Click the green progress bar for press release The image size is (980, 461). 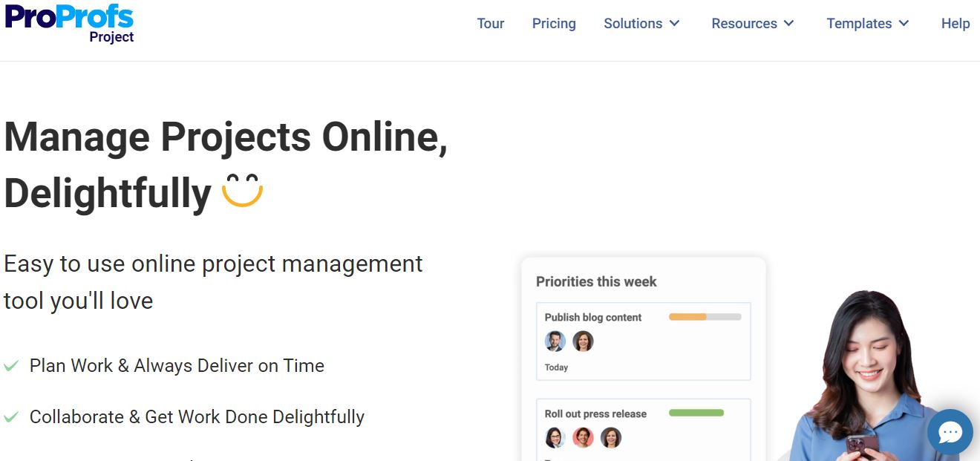pyautogui.click(x=696, y=413)
